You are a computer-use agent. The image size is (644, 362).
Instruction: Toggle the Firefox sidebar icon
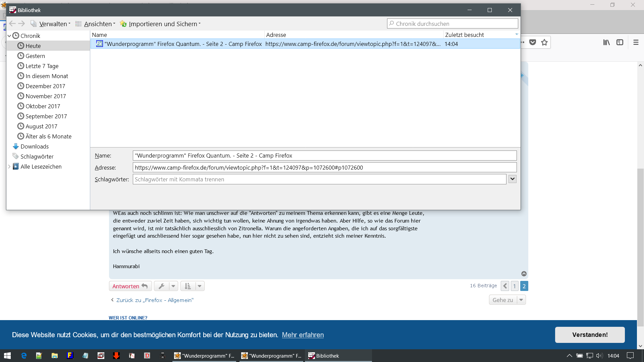pos(620,42)
